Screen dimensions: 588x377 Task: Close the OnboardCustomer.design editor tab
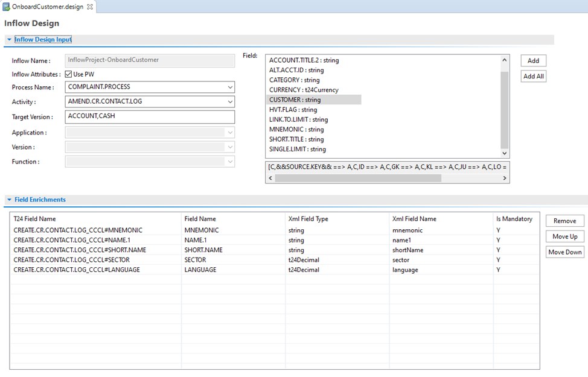pyautogui.click(x=90, y=7)
